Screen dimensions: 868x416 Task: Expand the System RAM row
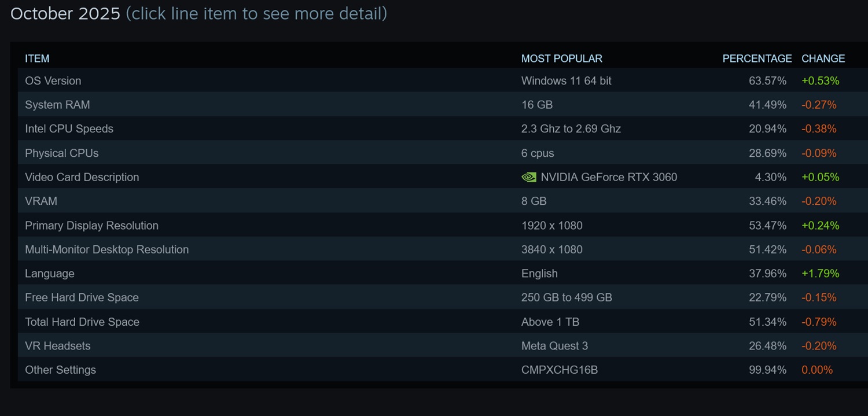57,105
